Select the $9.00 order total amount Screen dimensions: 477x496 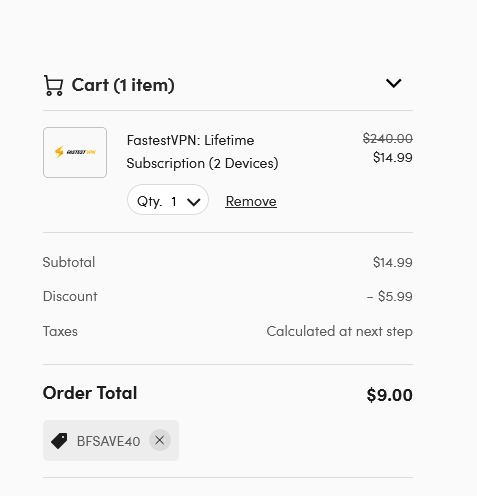coord(390,395)
